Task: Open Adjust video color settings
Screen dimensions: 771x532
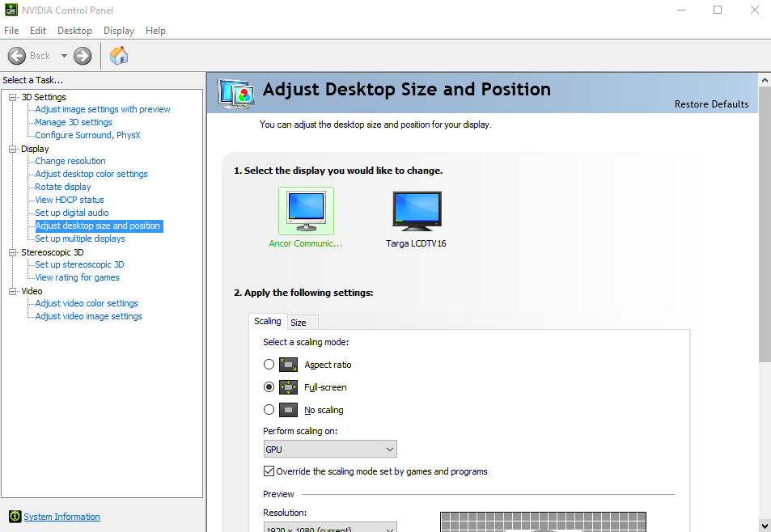Action: click(87, 303)
